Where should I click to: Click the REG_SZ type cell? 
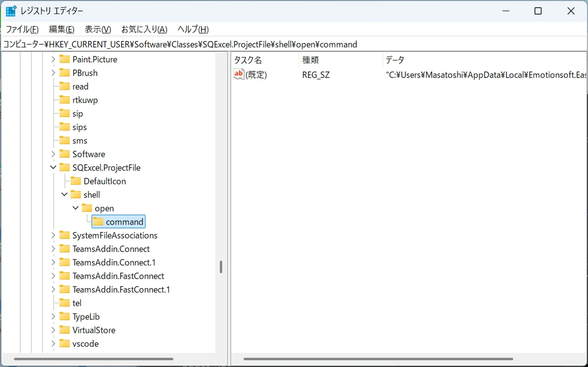pos(316,74)
